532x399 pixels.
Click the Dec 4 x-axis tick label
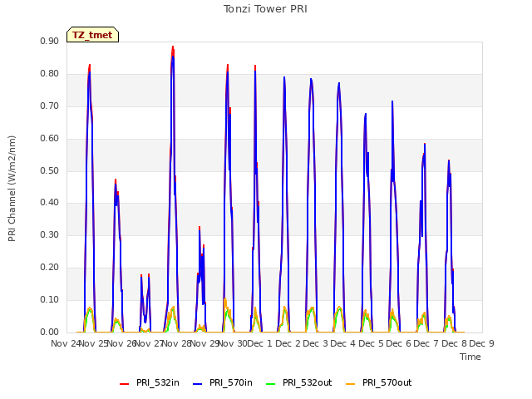pos(343,343)
